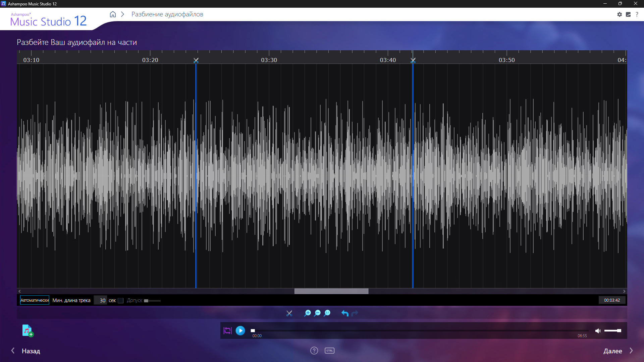Click the volume slider
644x362 pixels.
pyautogui.click(x=612, y=331)
